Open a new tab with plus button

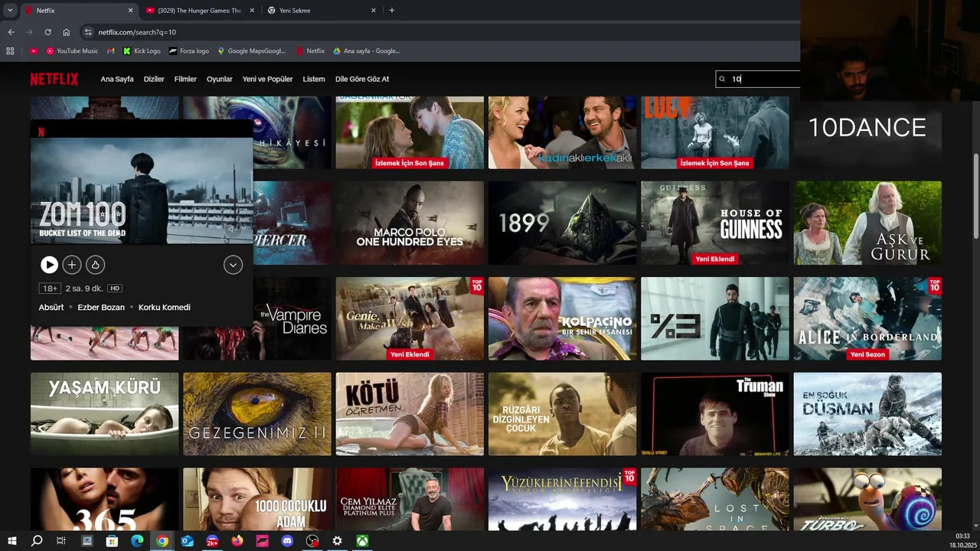point(392,11)
